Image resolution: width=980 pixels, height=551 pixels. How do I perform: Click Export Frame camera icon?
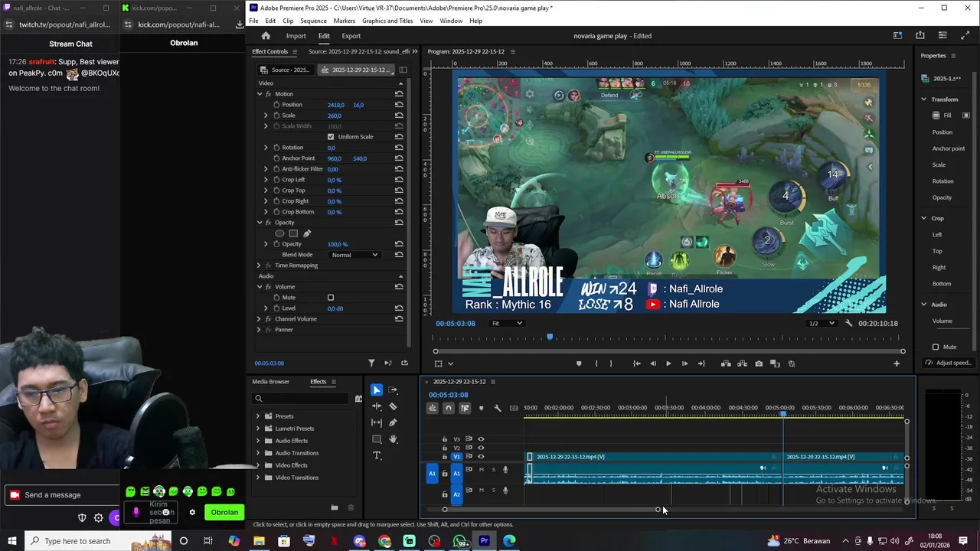[x=759, y=364]
